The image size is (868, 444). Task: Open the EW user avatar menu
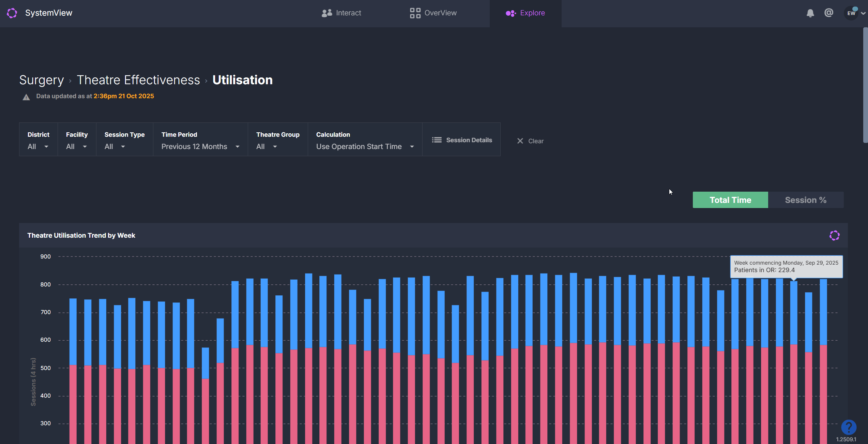pyautogui.click(x=851, y=13)
